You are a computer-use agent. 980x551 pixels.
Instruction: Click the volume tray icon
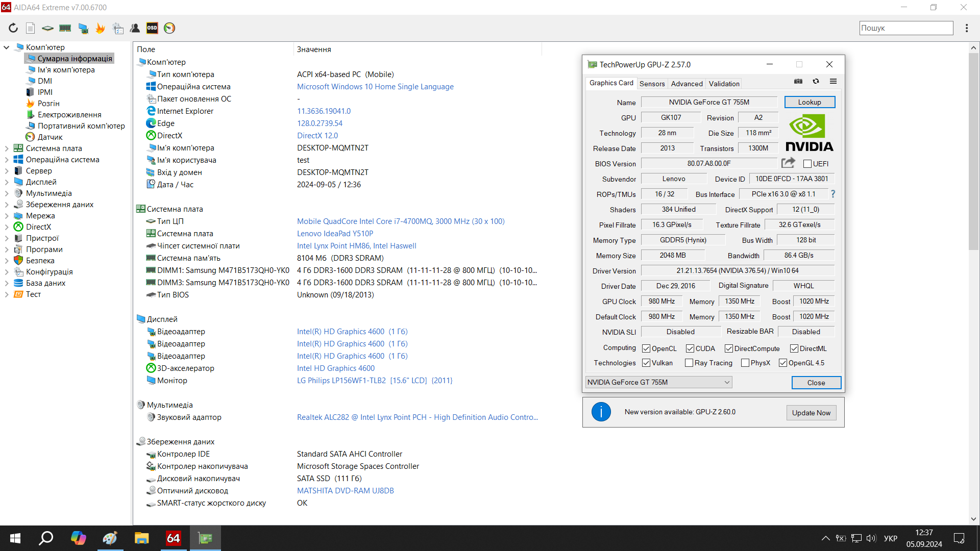(871, 538)
